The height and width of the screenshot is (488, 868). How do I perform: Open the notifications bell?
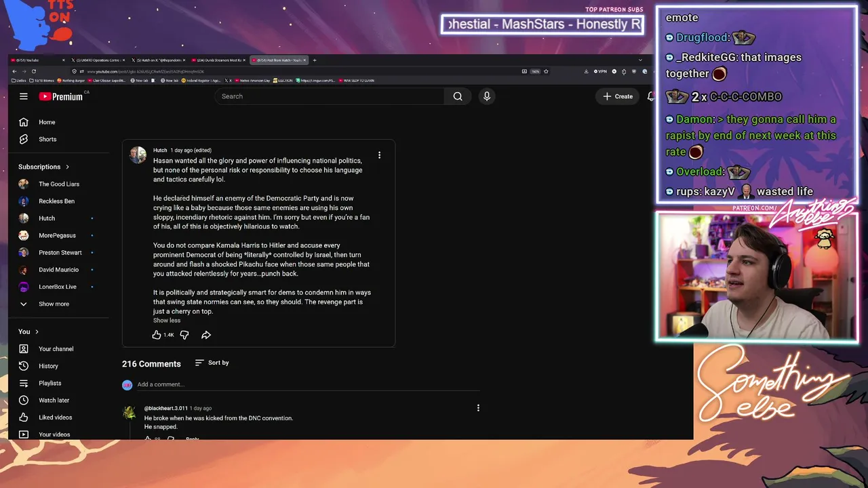pos(650,96)
